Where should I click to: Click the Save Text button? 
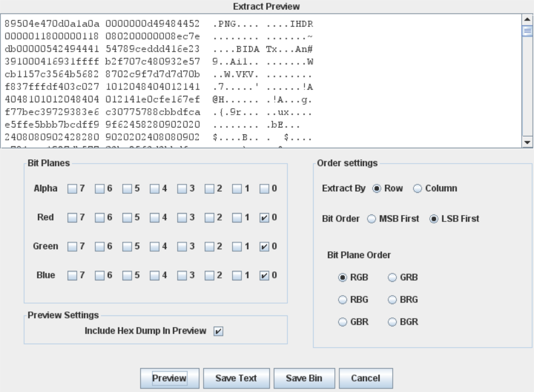coord(236,378)
